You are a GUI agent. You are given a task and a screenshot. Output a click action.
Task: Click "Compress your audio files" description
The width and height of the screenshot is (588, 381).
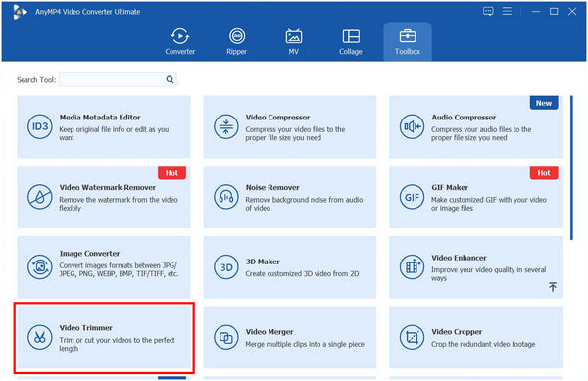pos(481,133)
